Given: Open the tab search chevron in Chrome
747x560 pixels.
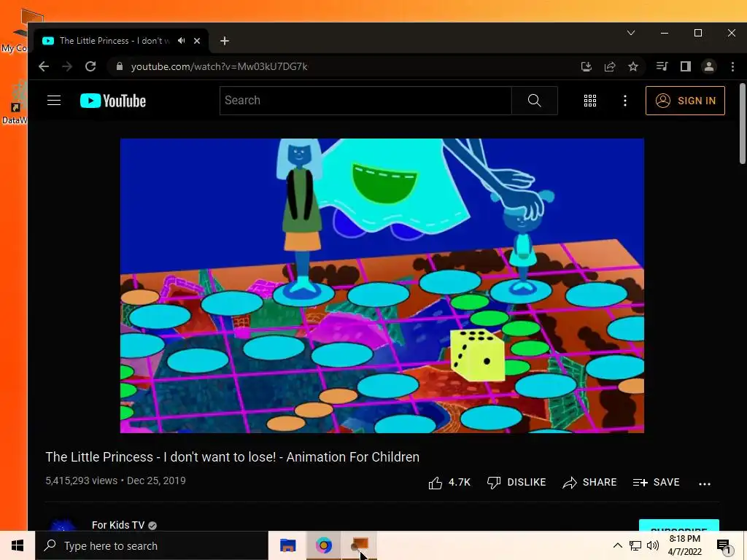Looking at the screenshot, I should coord(631,33).
